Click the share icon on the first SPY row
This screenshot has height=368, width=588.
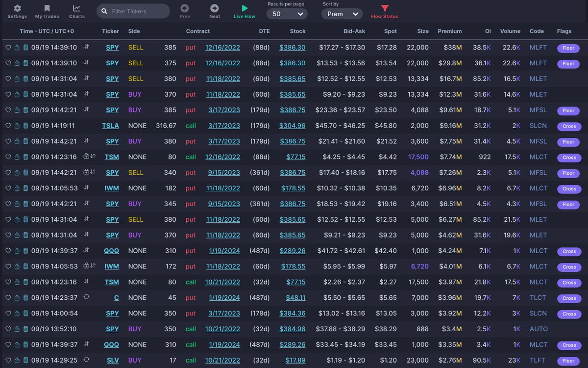tap(16, 47)
